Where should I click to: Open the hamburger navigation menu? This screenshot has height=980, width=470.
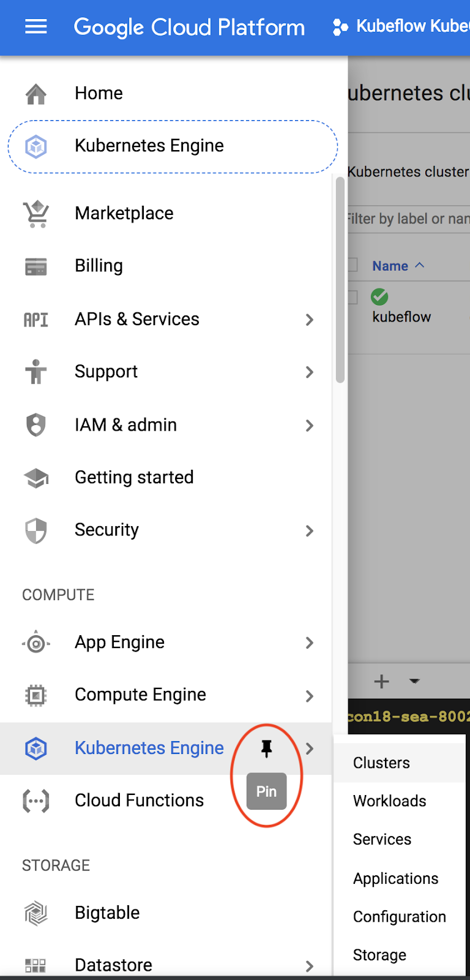click(x=36, y=26)
